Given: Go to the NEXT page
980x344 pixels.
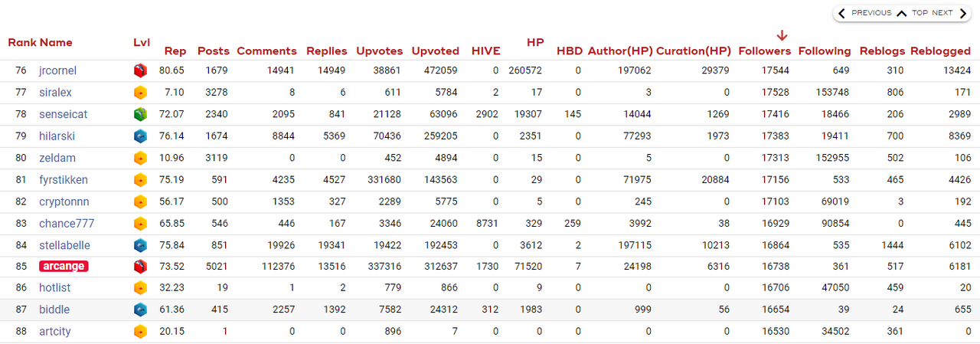Looking at the screenshot, I should click(942, 13).
